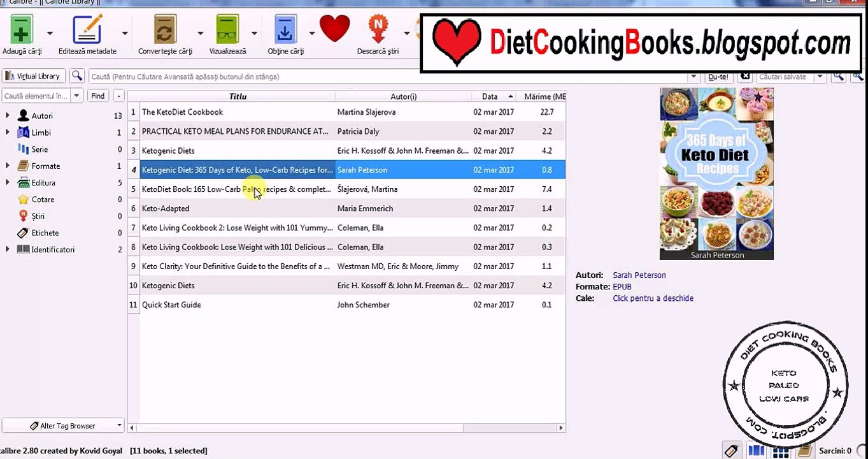Select the 'Quick Start Guide' row
The height and width of the screenshot is (459, 868).
[346, 305]
